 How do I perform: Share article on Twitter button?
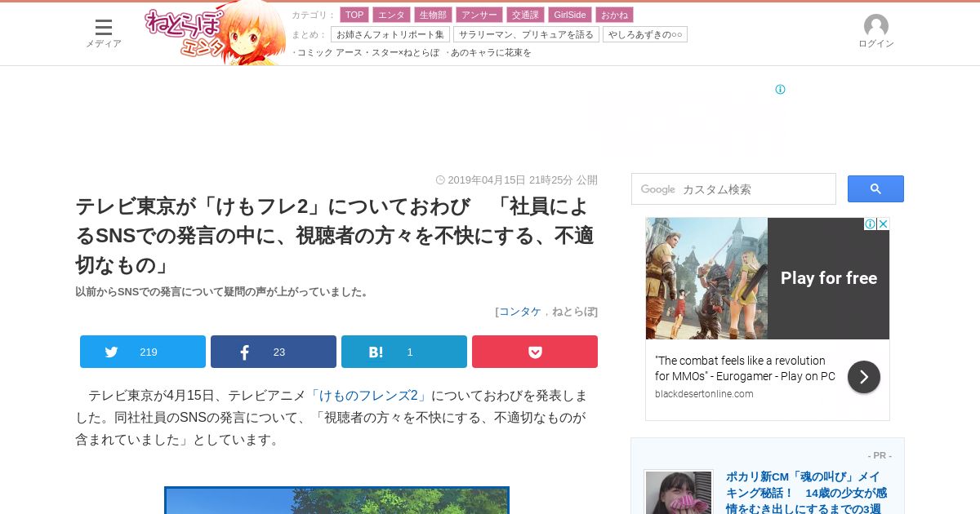point(143,352)
